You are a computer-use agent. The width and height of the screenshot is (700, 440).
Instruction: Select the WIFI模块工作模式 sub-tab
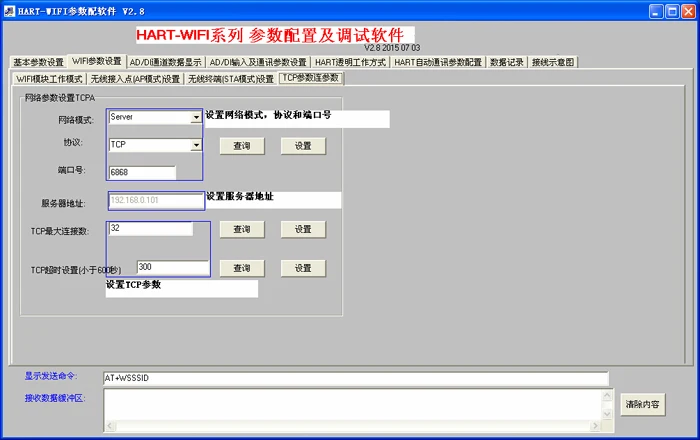pyautogui.click(x=49, y=79)
